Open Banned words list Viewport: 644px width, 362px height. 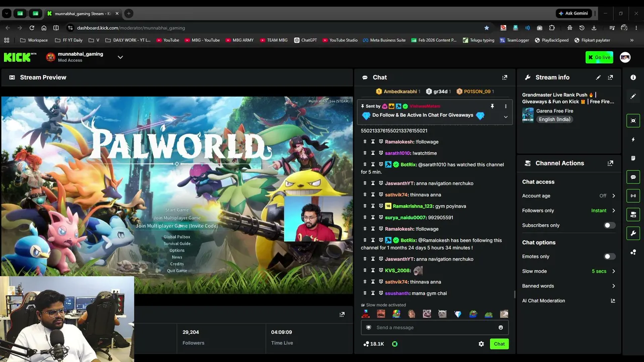click(569, 286)
